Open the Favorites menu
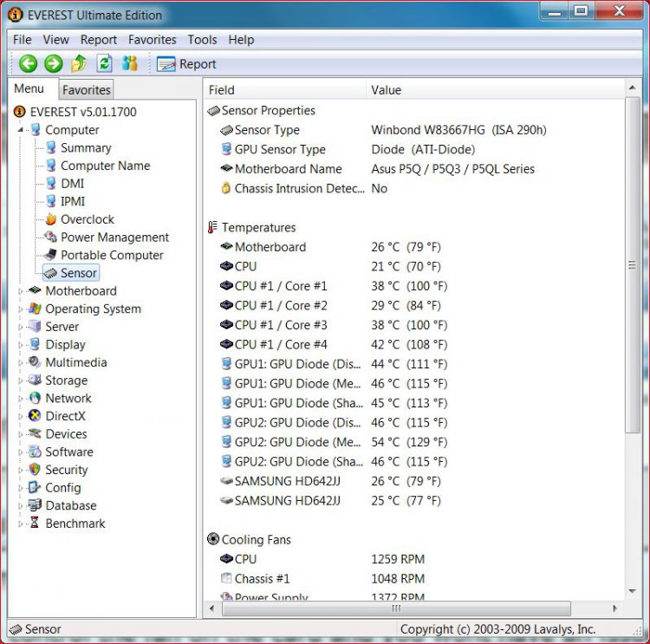The height and width of the screenshot is (644, 650). 153,40
